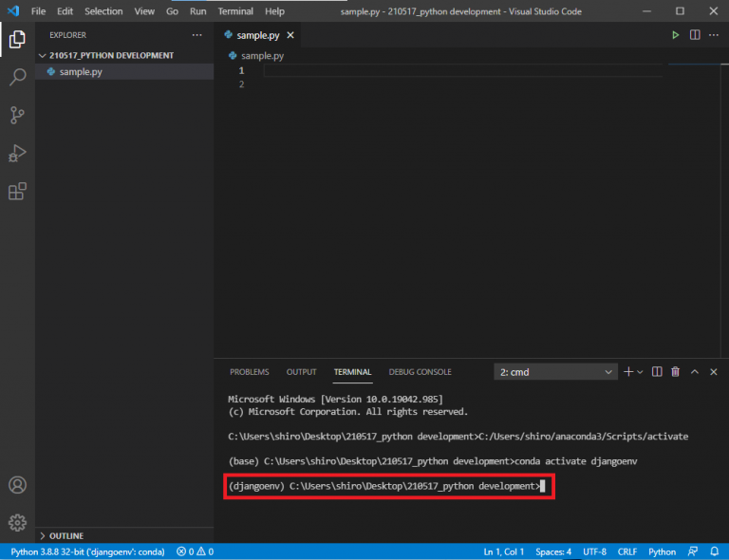Open the Search view in activity bar
This screenshot has width=729, height=560.
coord(17,78)
